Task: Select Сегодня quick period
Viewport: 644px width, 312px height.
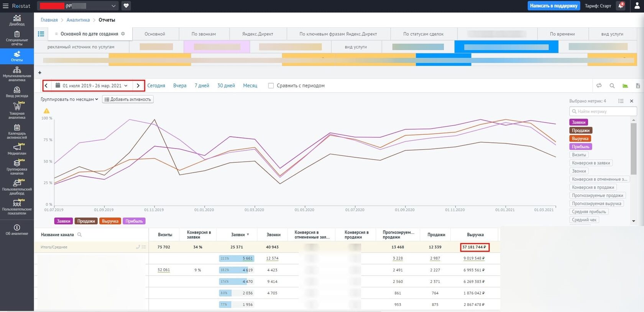Action: coord(156,86)
